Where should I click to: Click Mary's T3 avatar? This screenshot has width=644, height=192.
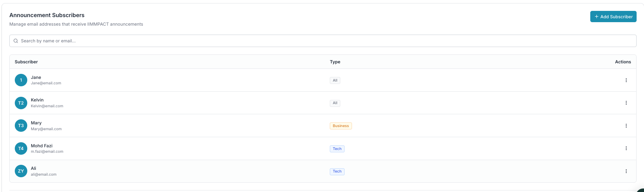[21, 126]
